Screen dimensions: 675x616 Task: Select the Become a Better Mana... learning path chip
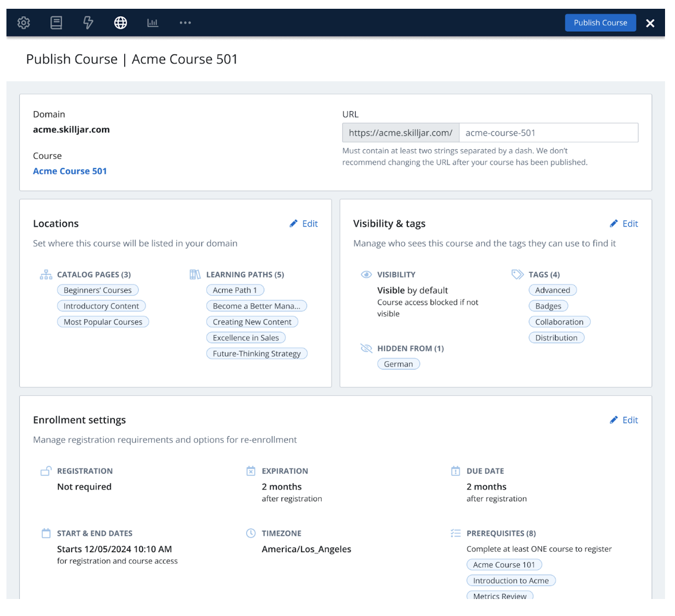tap(256, 306)
